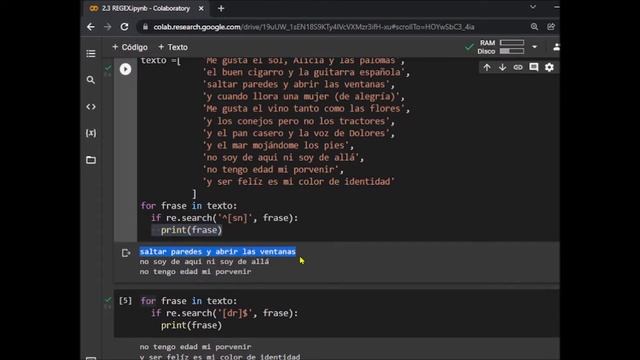Screen dimensions: 640x360
Task: Run the cell with the play button
Action: point(125,69)
